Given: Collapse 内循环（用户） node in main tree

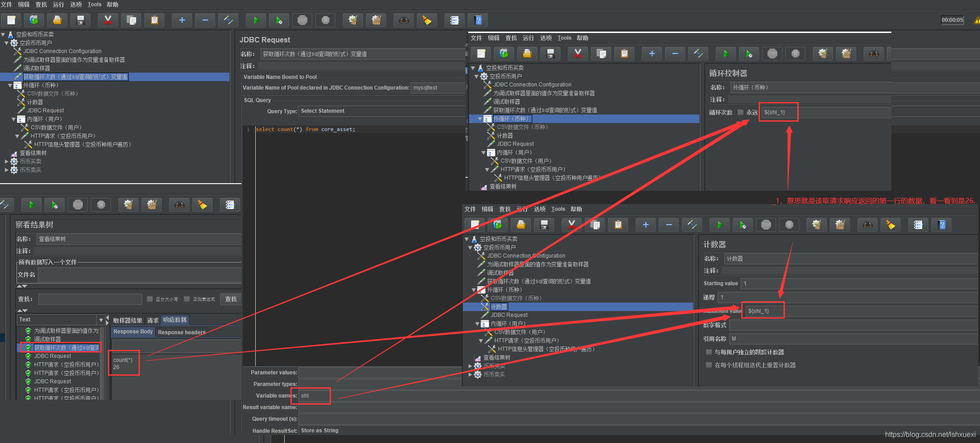Looking at the screenshot, I should (x=14, y=119).
